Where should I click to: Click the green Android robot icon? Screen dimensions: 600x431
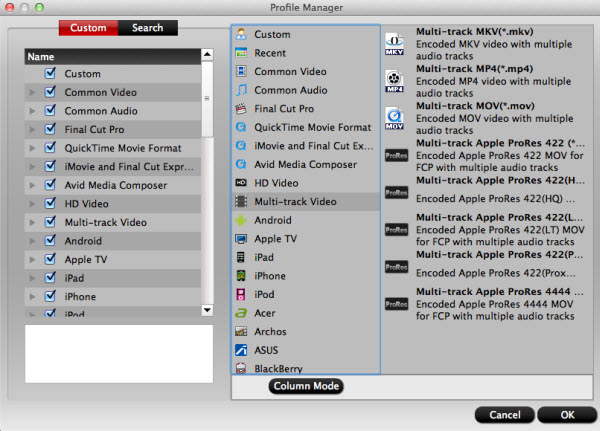(x=241, y=220)
